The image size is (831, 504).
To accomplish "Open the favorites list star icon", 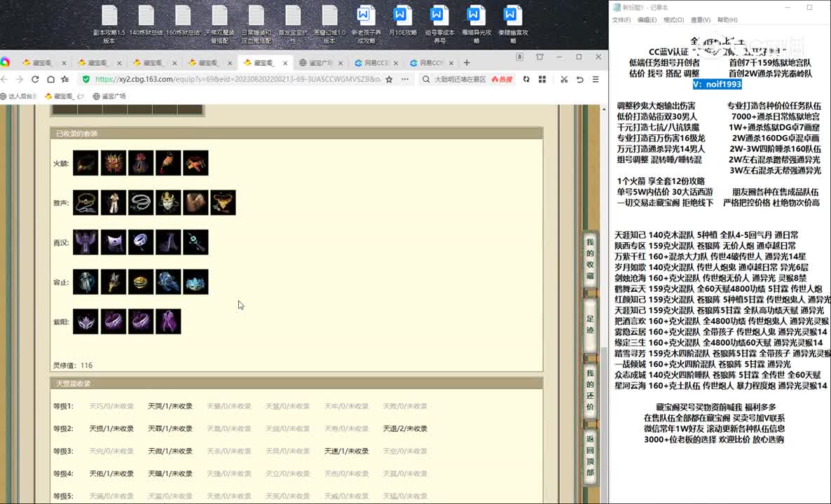I will 65,79.
